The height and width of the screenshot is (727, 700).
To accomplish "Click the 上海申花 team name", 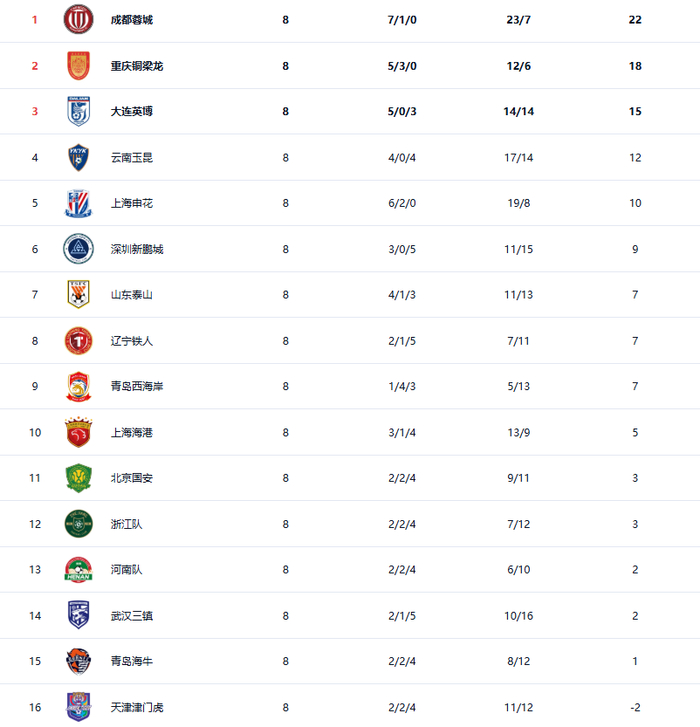I will click(132, 203).
